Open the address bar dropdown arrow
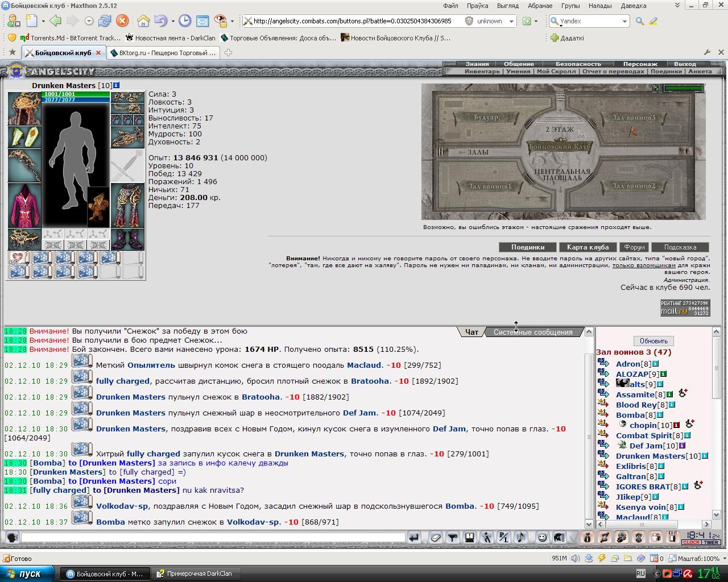 [511, 21]
